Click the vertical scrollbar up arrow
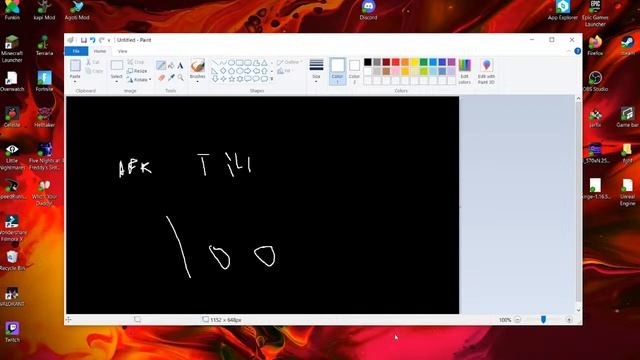640x360 pixels. [578, 99]
